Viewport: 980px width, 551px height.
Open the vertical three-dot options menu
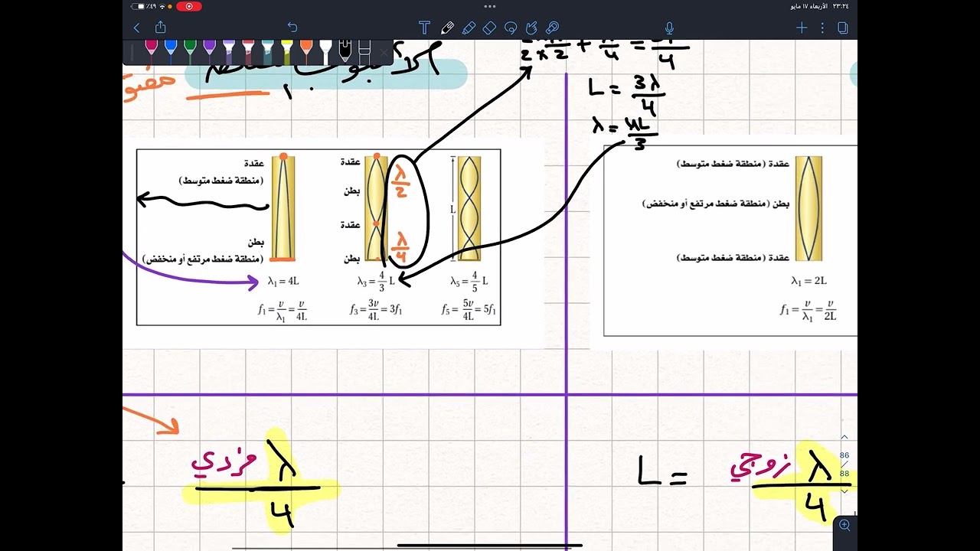(x=823, y=28)
